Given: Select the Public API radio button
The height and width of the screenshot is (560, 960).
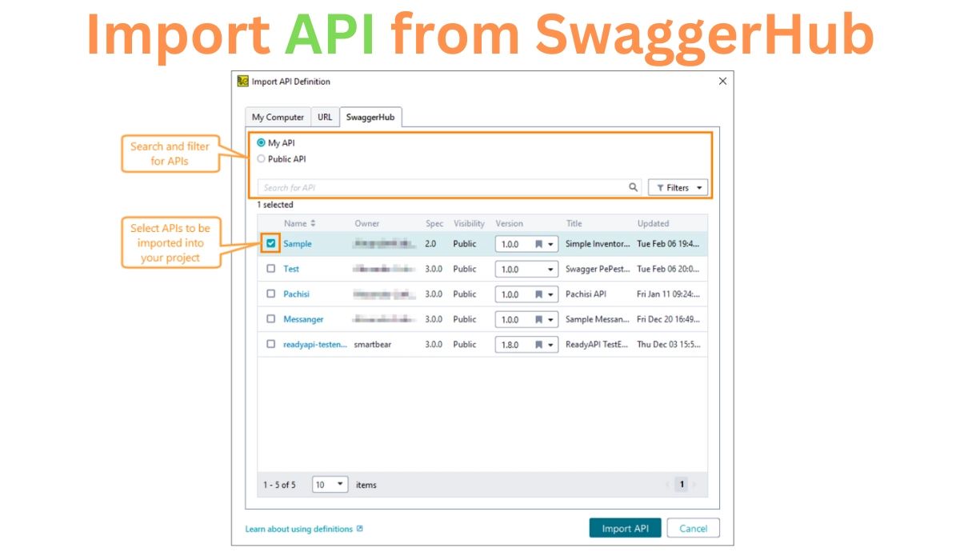Looking at the screenshot, I should (262, 158).
